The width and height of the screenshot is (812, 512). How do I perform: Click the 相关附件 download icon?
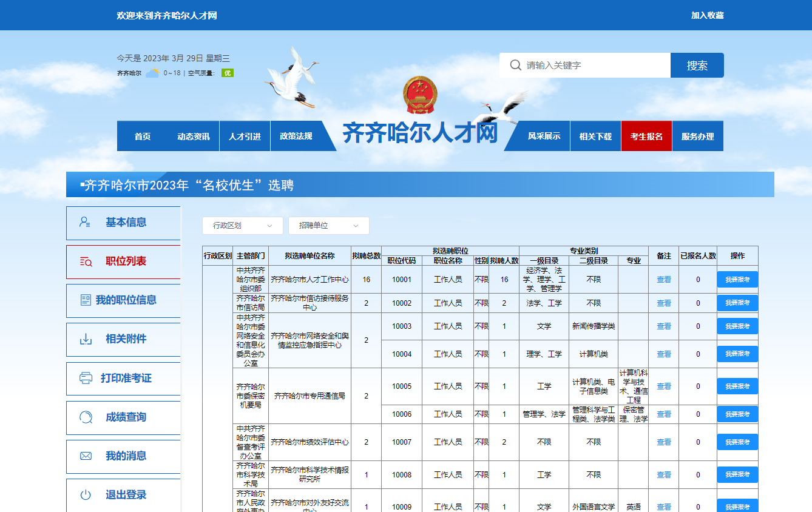tap(86, 339)
